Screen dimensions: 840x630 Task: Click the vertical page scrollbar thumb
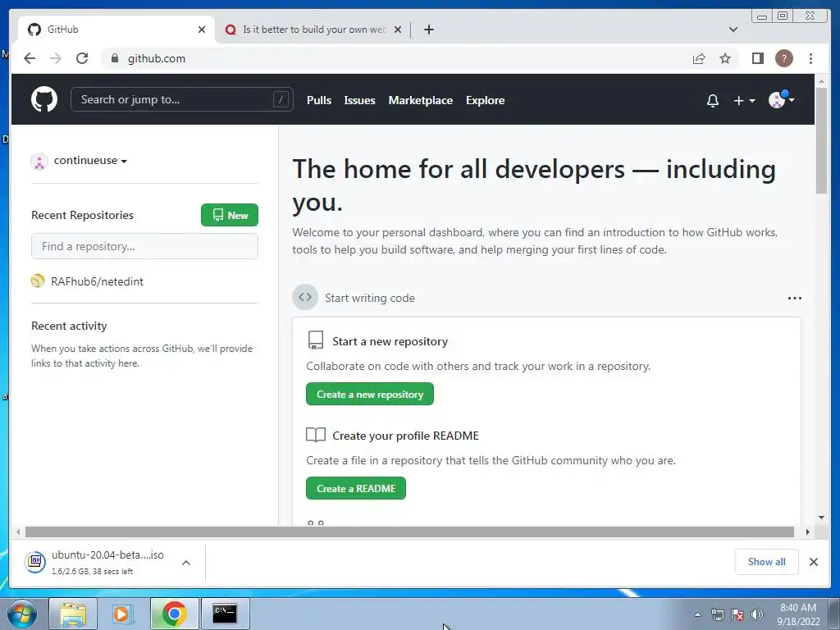click(x=821, y=140)
